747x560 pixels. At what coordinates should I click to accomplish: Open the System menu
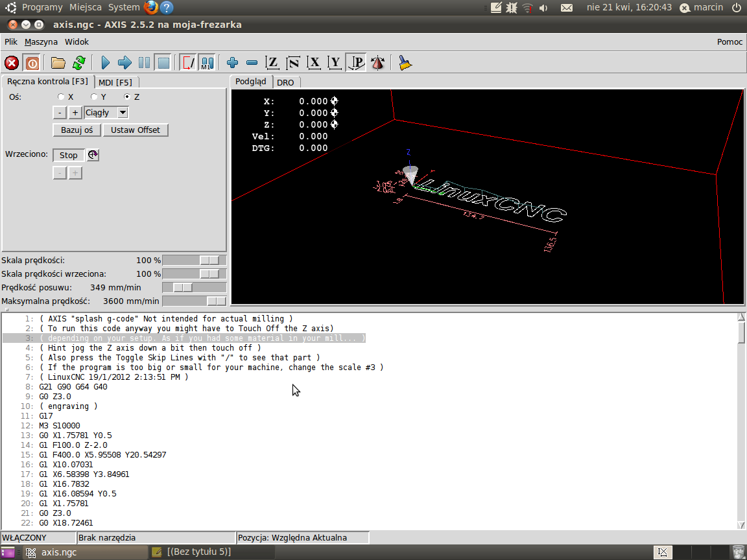tap(124, 7)
